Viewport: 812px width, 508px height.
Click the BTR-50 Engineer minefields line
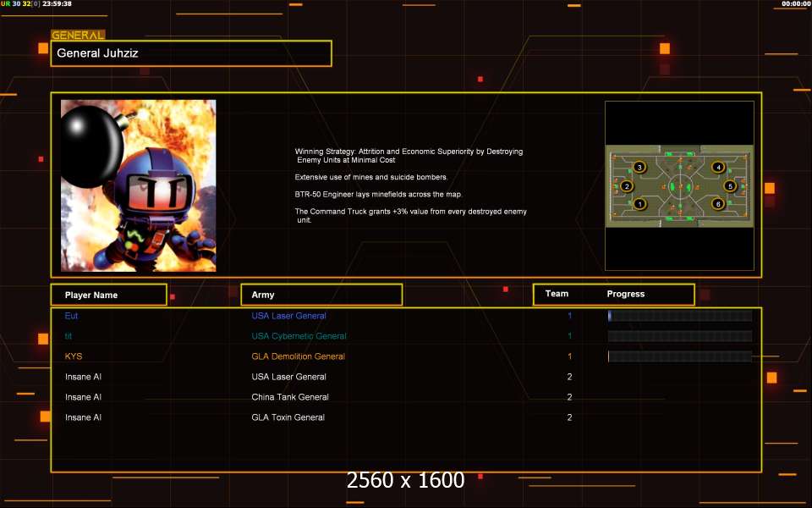[x=379, y=195]
